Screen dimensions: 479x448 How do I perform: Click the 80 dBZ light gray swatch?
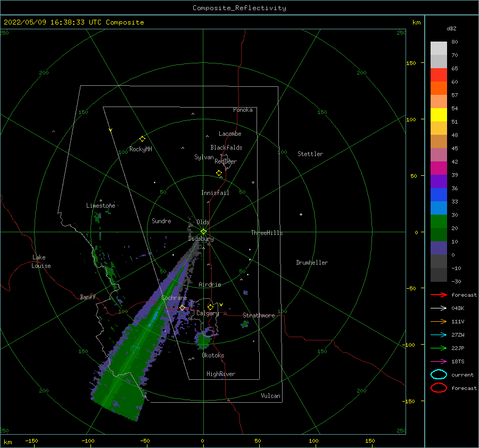pyautogui.click(x=439, y=48)
